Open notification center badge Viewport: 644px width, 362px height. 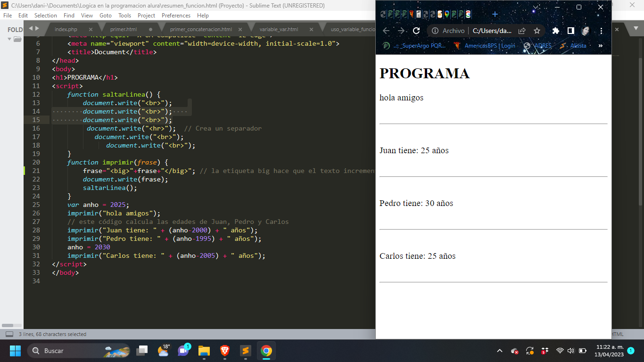coord(631,351)
